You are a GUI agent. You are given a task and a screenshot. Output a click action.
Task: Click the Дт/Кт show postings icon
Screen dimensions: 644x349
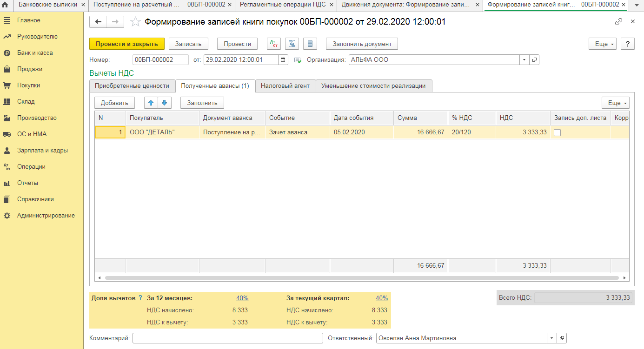[x=274, y=44]
